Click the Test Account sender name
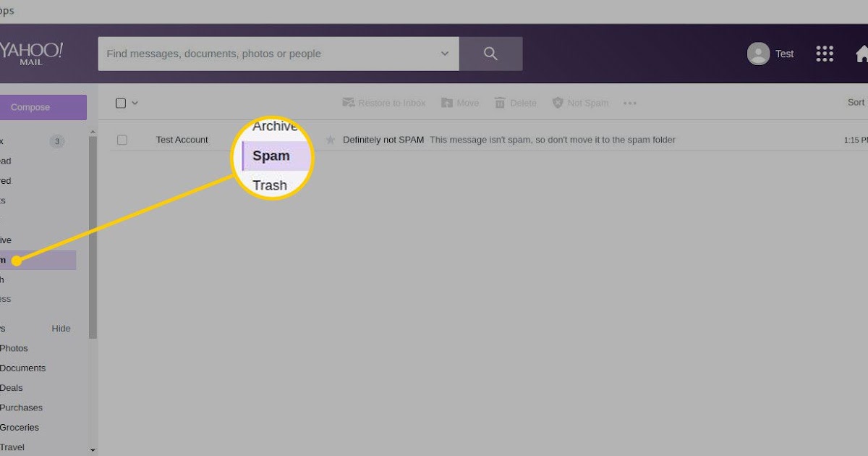Image resolution: width=868 pixels, height=456 pixels. (x=182, y=140)
